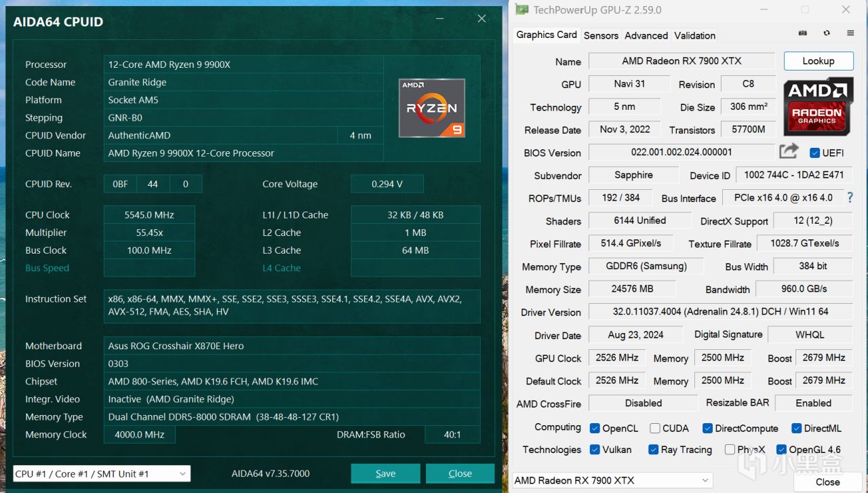868x493 pixels.
Task: Click the Save button in AIDA64
Action: (385, 473)
